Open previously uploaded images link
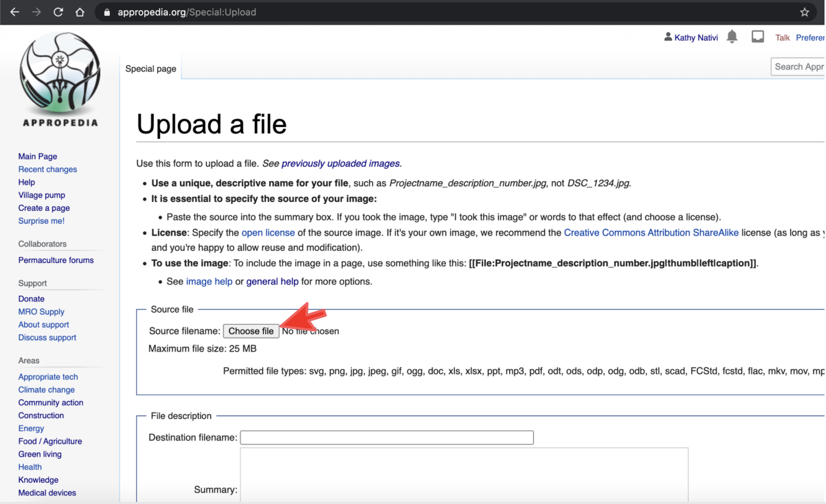This screenshot has height=504, width=826. [x=341, y=164]
